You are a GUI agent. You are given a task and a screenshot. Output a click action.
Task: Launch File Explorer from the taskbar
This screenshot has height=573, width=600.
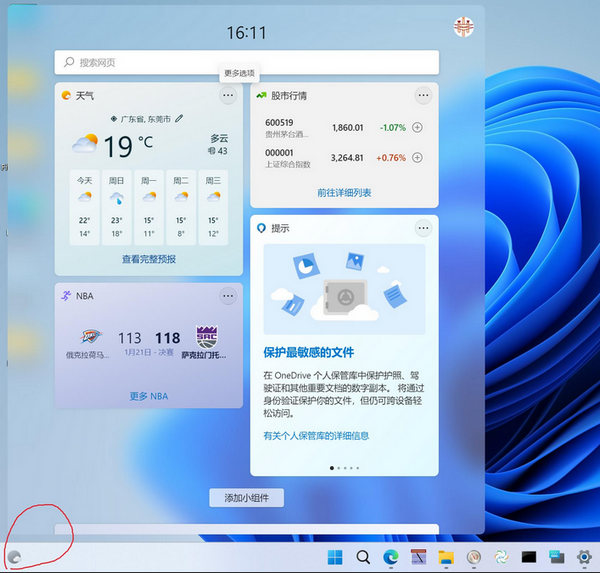click(446, 557)
